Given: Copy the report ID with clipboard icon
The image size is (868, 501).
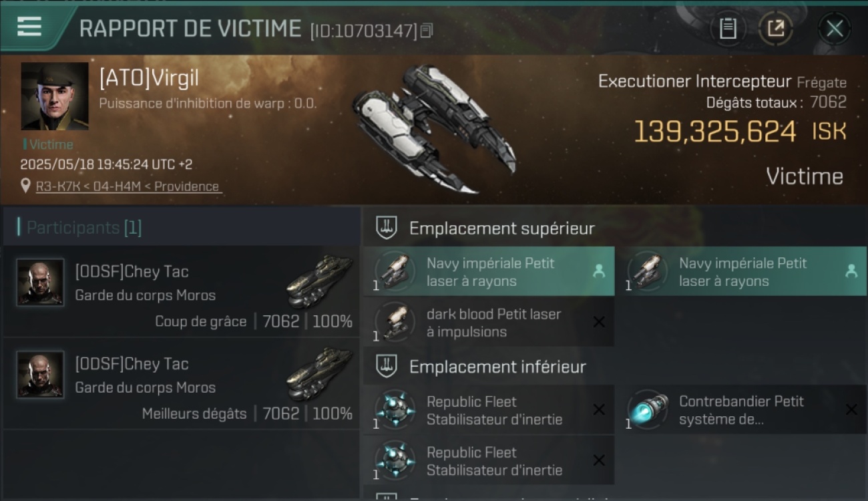Looking at the screenshot, I should click(427, 31).
